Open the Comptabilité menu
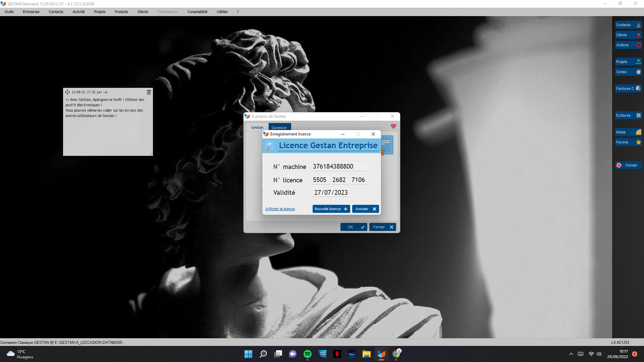 [x=197, y=12]
